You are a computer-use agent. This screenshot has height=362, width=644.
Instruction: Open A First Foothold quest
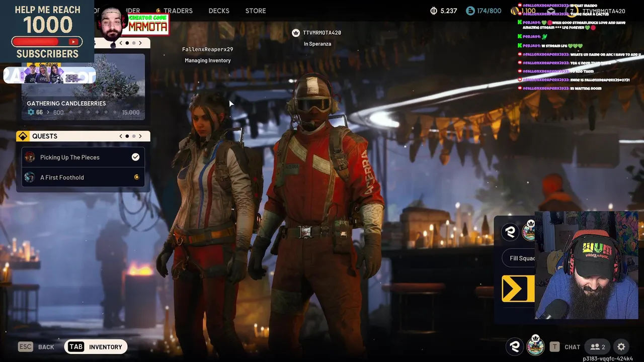[x=83, y=177]
